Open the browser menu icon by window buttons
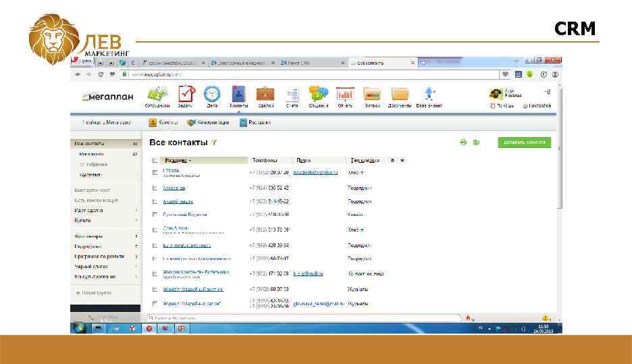632x364 pixels. point(516,61)
